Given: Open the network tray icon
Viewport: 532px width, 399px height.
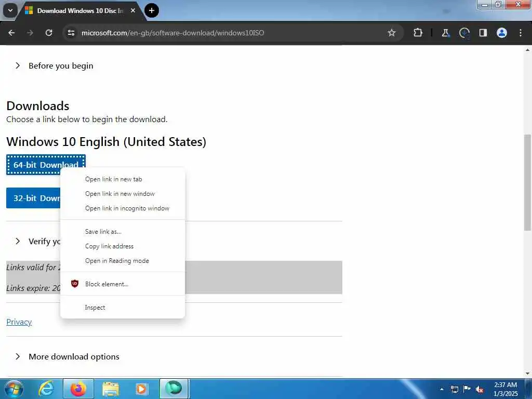Looking at the screenshot, I should click(454, 389).
